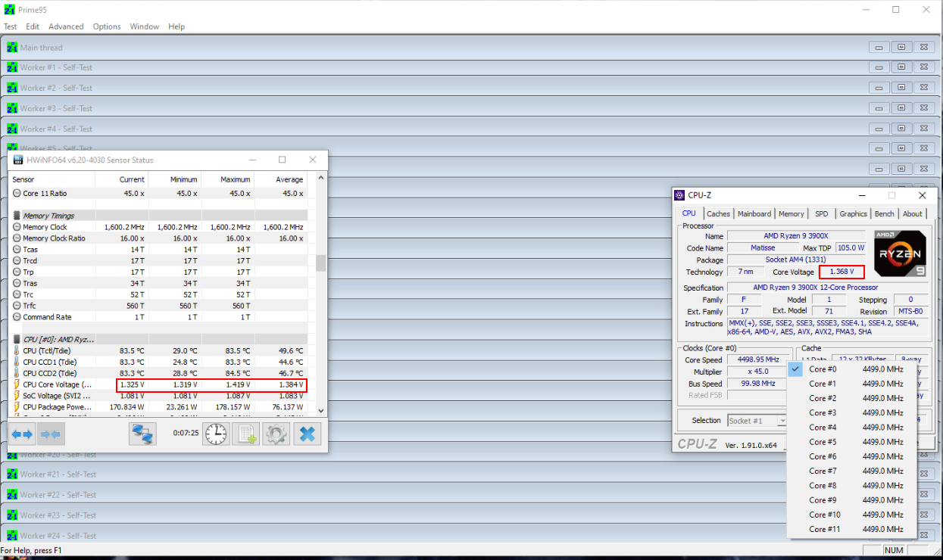
Task: Select Core #11 in the clocks menu
Action: click(851, 529)
